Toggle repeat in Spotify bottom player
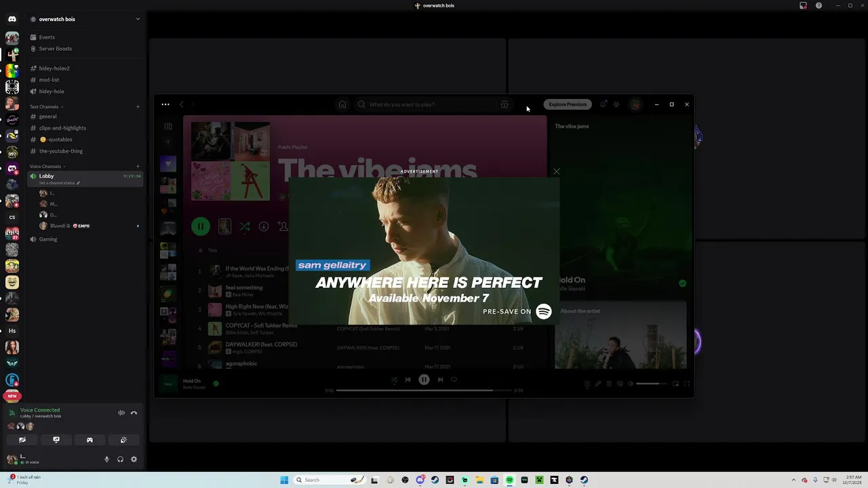 (x=454, y=380)
